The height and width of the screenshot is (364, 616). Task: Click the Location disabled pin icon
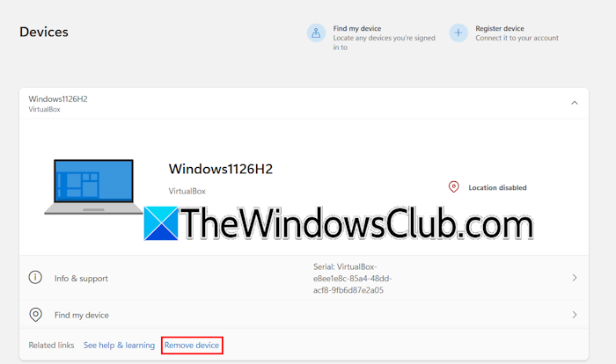click(454, 187)
